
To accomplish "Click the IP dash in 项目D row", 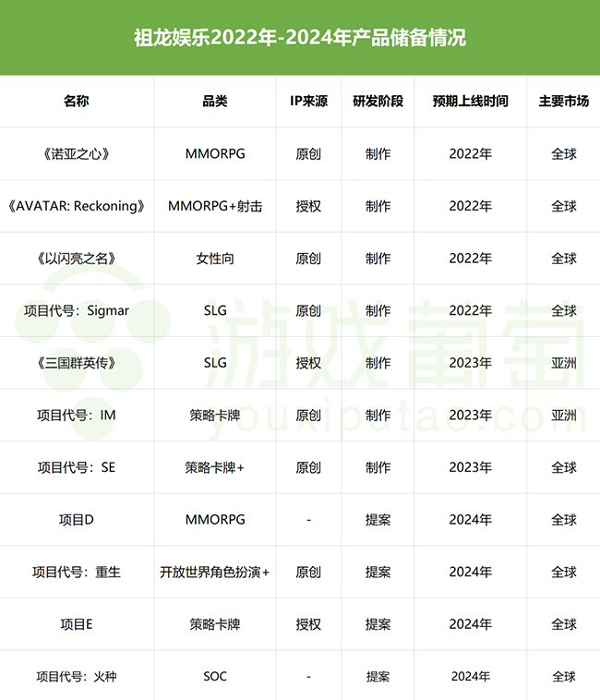I will [308, 520].
